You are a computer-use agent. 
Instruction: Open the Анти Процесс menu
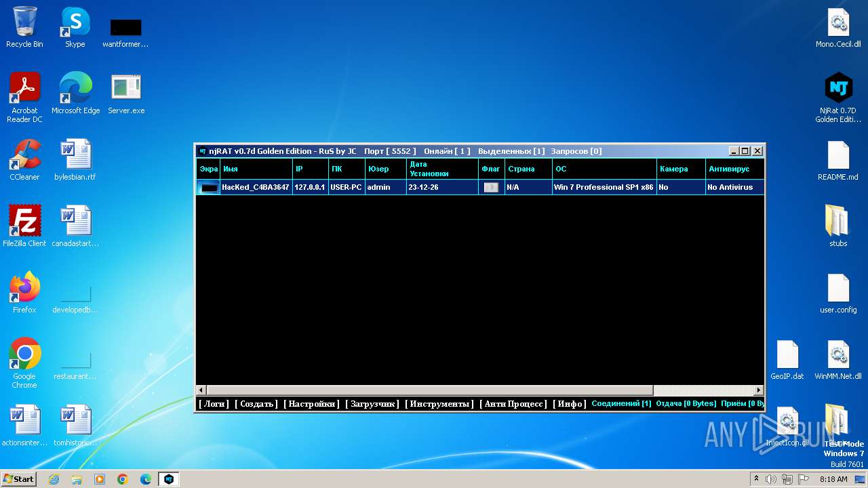(x=513, y=403)
